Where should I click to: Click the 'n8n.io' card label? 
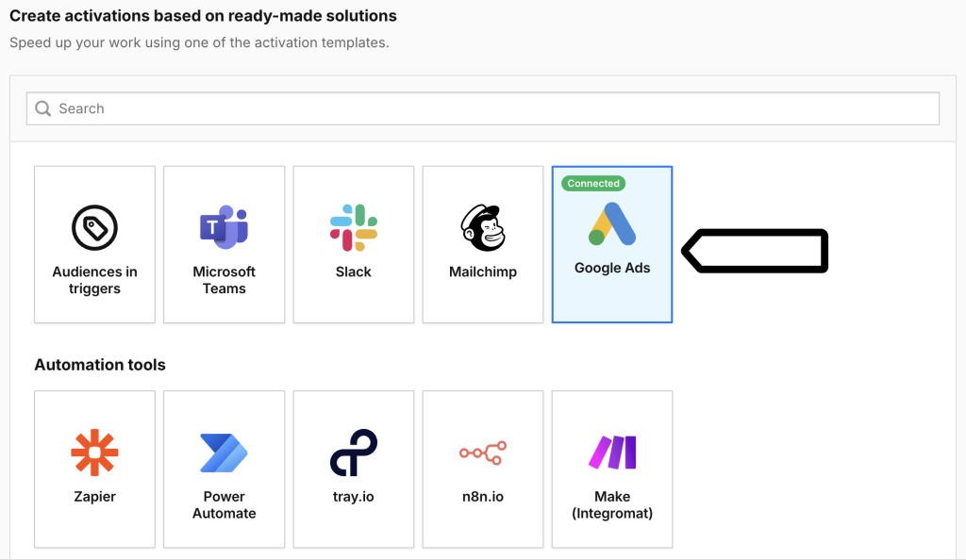click(x=483, y=497)
